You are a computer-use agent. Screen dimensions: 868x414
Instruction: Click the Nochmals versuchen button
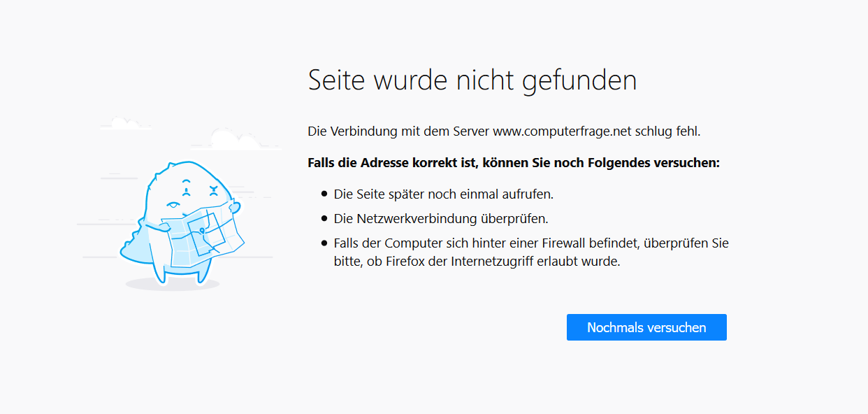tap(646, 327)
